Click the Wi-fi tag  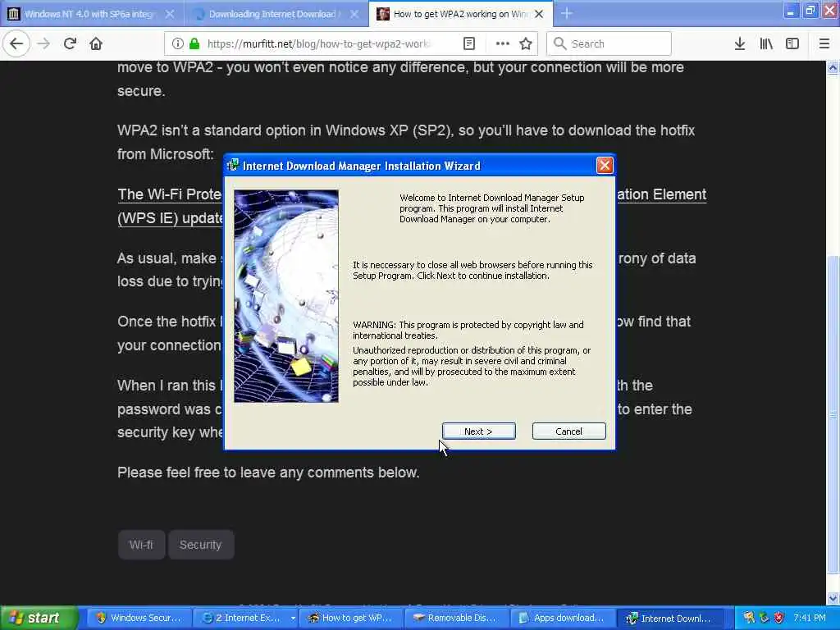click(141, 545)
